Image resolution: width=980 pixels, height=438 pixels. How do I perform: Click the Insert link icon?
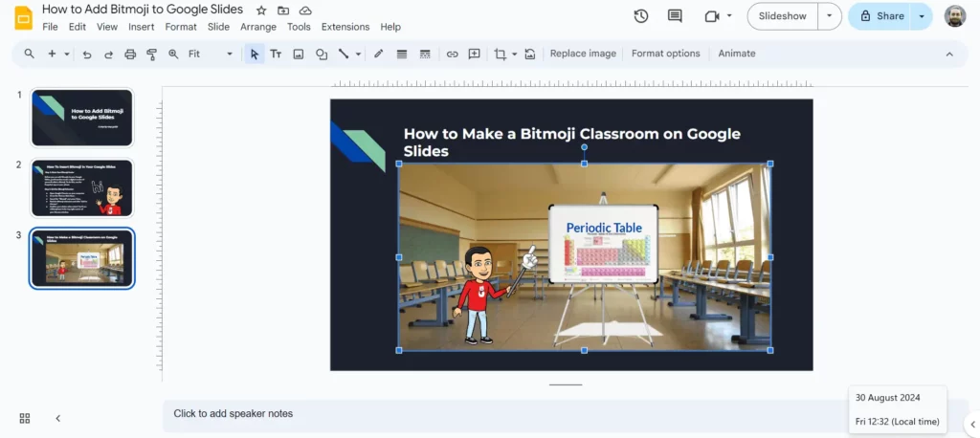click(x=452, y=55)
